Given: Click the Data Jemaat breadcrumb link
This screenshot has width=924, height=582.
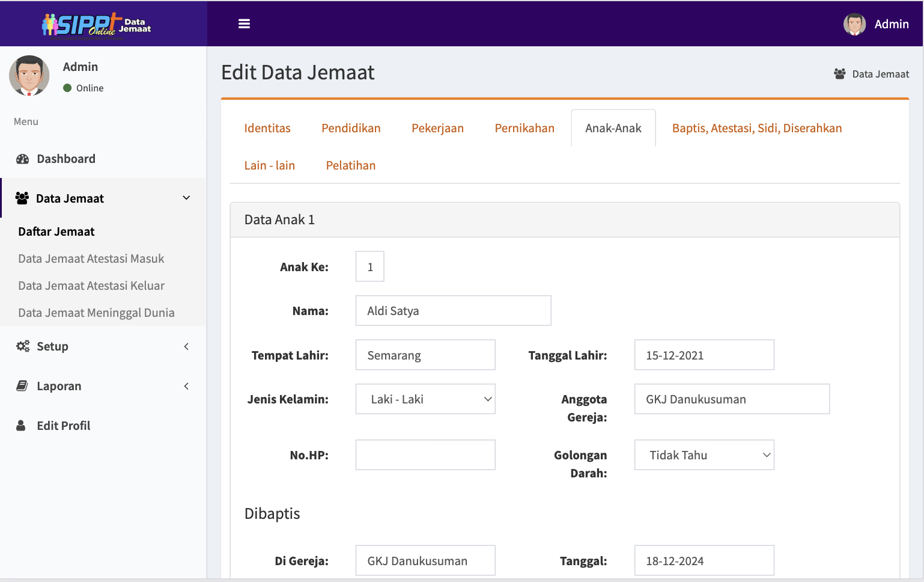Looking at the screenshot, I should point(880,74).
